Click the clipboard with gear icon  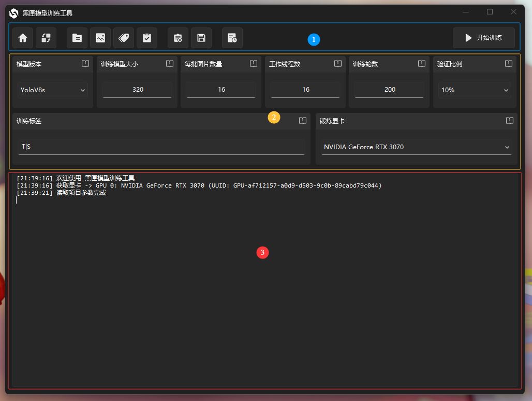(x=178, y=38)
